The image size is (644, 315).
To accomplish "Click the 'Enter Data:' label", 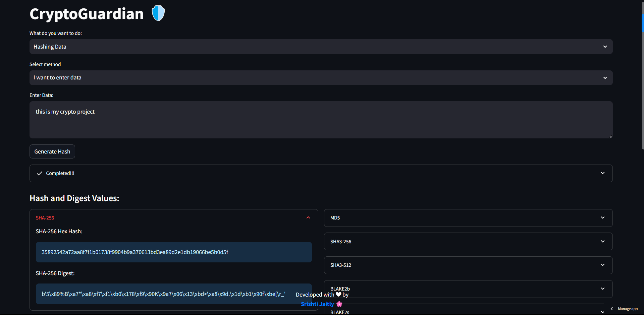I will tap(41, 95).
